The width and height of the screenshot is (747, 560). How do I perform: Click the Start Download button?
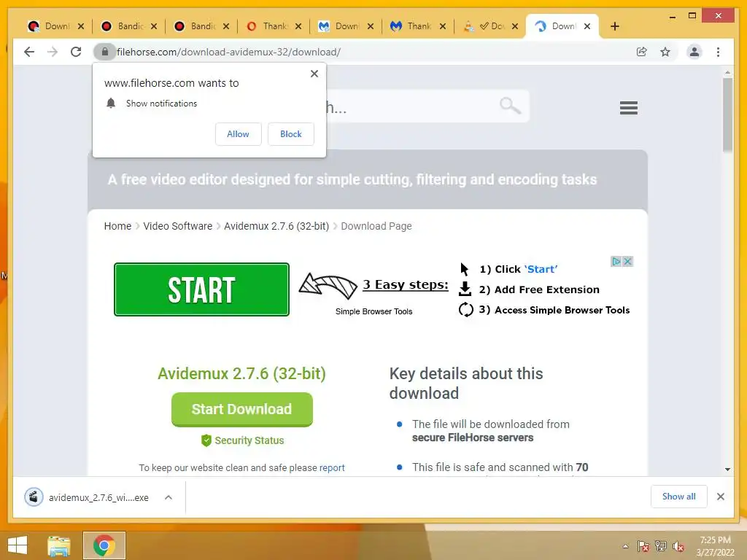click(x=242, y=409)
